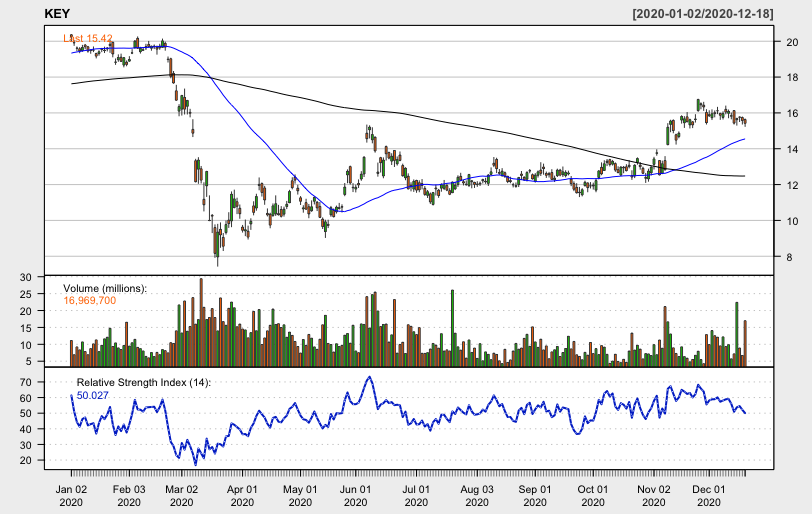Click the Mar 02 2020 axis label
This screenshot has height=514, width=812.
pos(182,496)
